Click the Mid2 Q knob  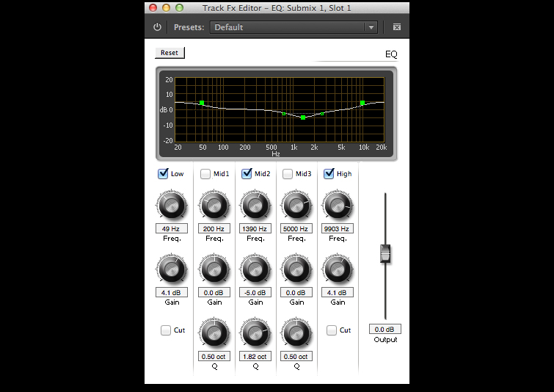coord(255,334)
